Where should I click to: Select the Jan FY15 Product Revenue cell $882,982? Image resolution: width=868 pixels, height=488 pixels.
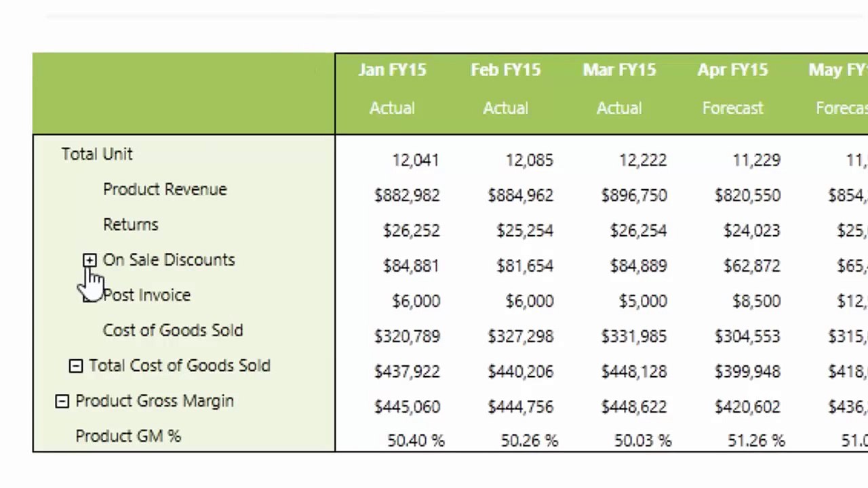pos(407,196)
